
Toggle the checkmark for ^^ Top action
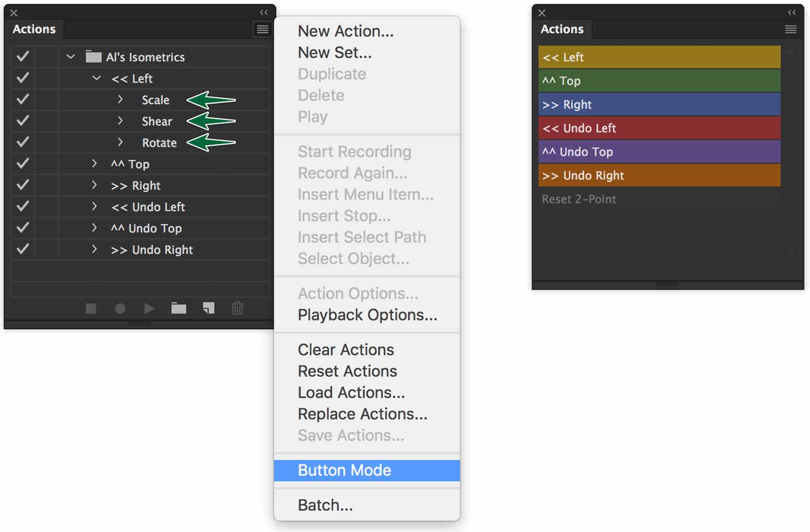pyautogui.click(x=23, y=163)
